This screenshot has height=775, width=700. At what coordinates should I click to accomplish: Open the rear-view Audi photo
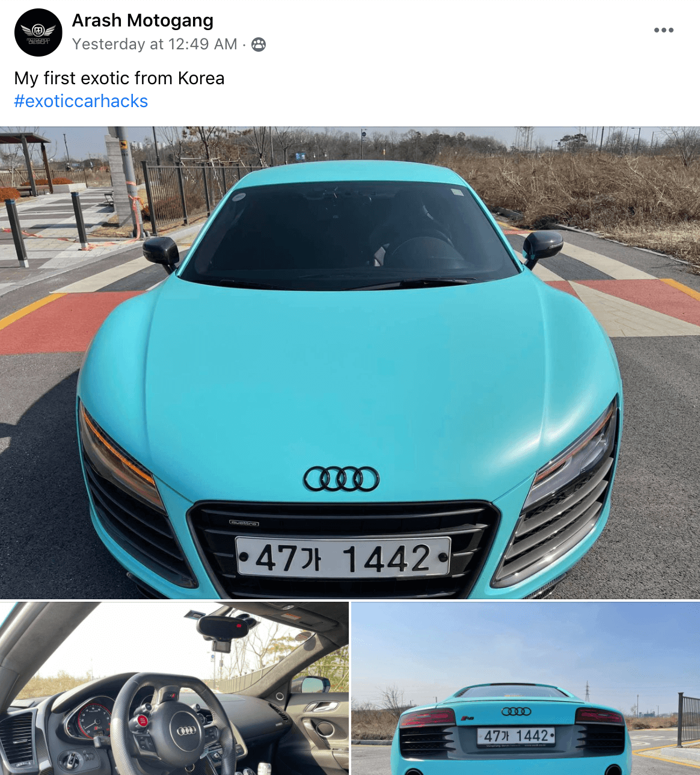click(526, 688)
